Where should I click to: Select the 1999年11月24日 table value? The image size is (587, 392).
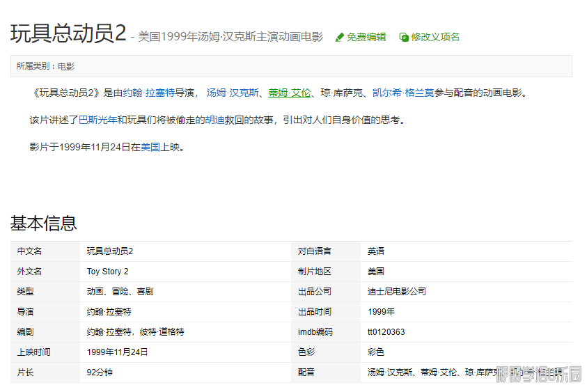pyautogui.click(x=117, y=352)
